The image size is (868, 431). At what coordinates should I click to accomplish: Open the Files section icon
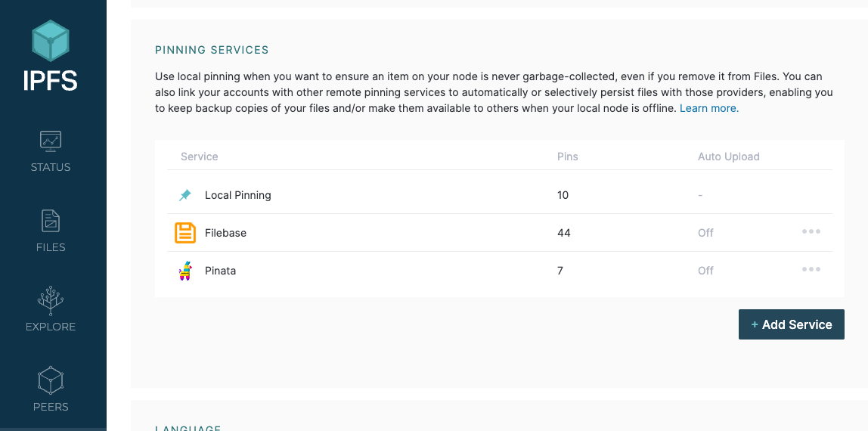[51, 221]
